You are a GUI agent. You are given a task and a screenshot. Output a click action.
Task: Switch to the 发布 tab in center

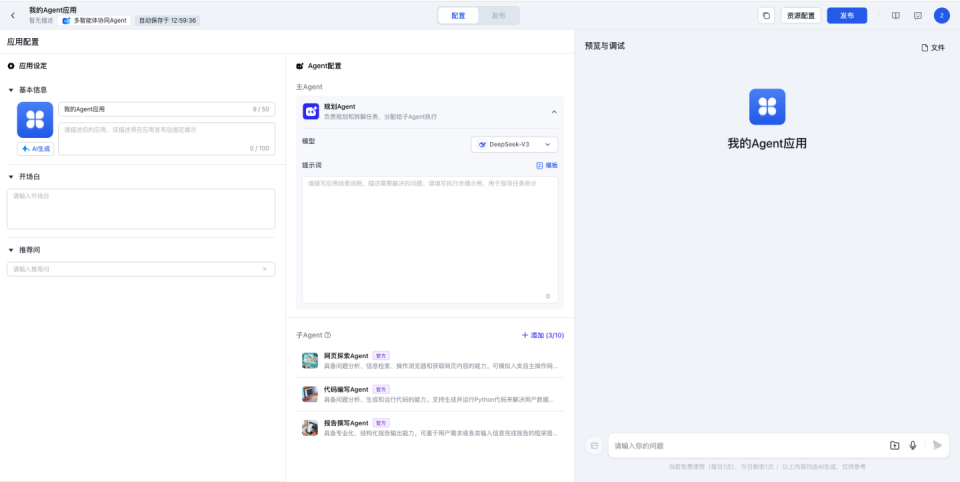498,16
